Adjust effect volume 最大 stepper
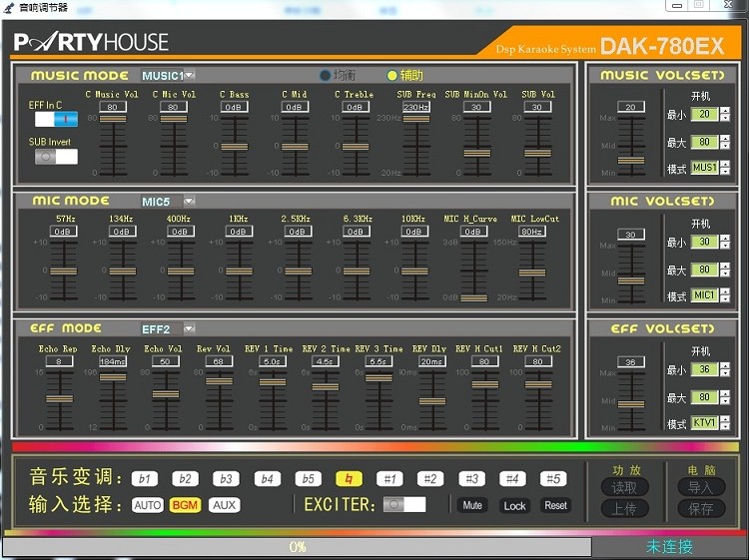 point(725,396)
